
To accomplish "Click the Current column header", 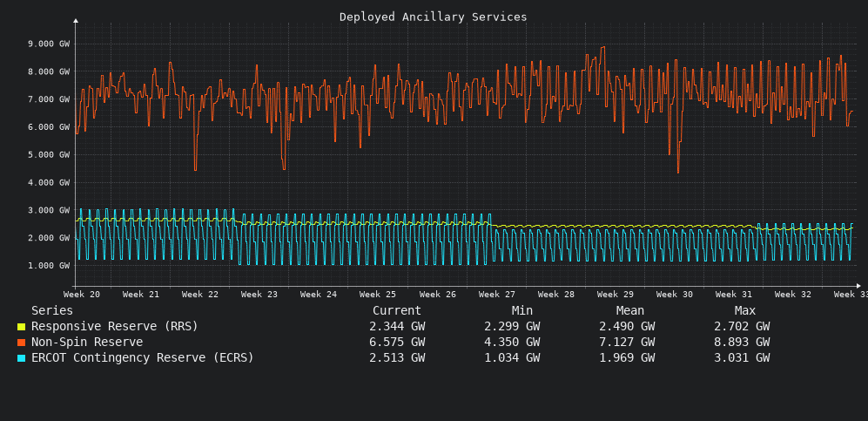I will coord(397,311).
